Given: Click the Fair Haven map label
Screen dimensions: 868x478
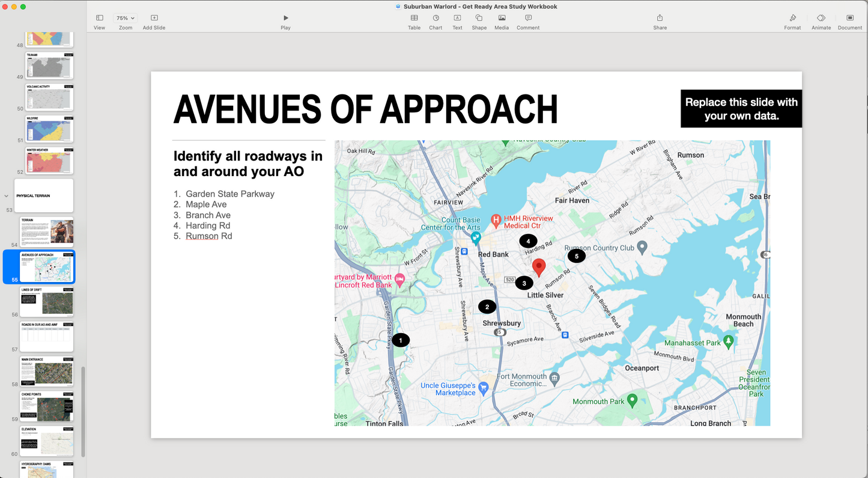Looking at the screenshot, I should click(572, 200).
